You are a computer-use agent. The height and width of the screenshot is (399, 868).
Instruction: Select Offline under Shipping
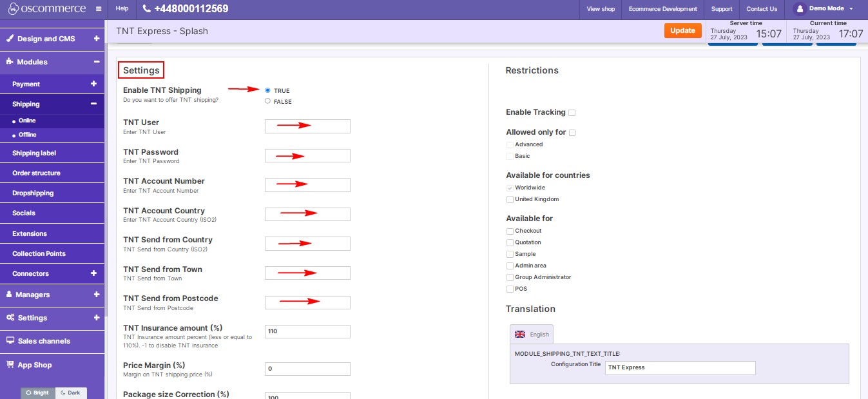click(x=27, y=135)
